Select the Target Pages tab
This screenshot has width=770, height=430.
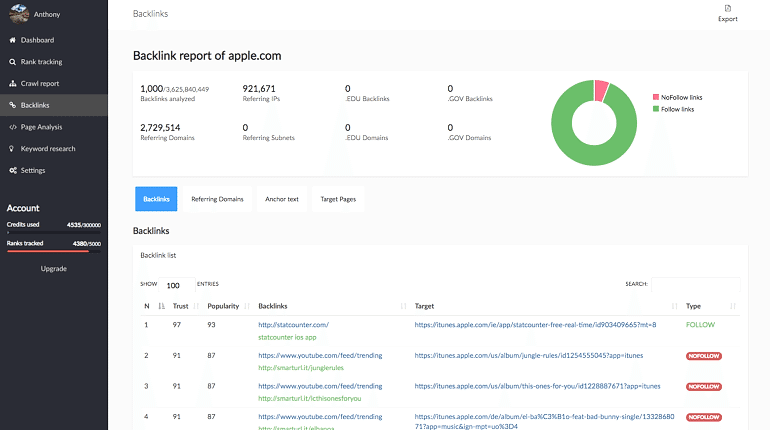[x=337, y=199]
